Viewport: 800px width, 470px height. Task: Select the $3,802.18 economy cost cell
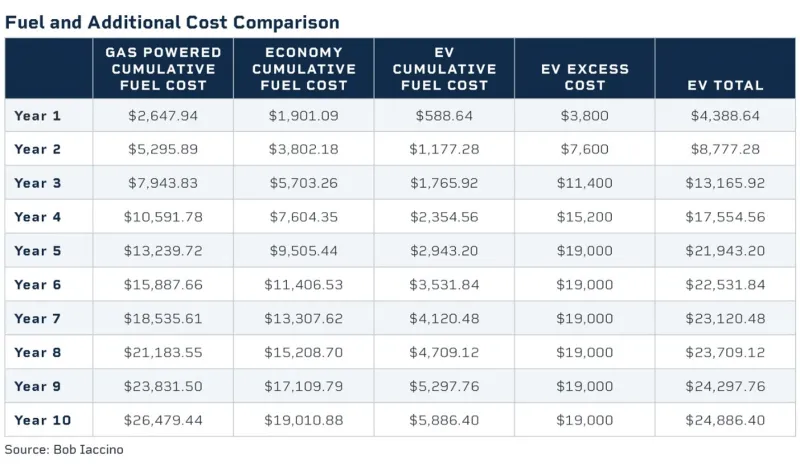click(304, 150)
